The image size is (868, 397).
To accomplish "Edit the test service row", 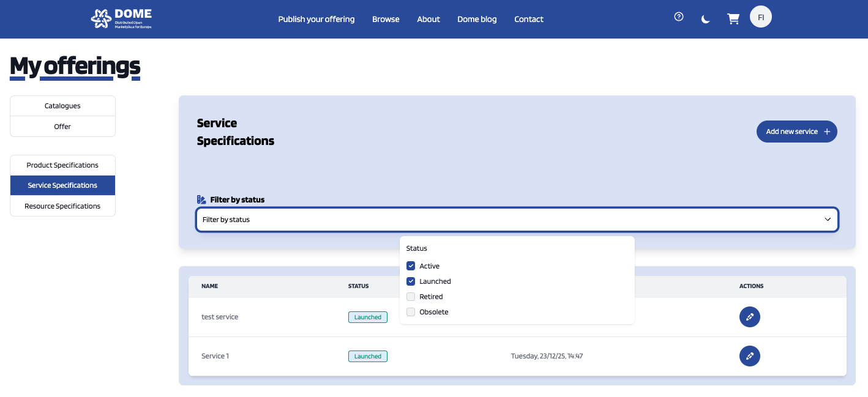I will (x=749, y=317).
